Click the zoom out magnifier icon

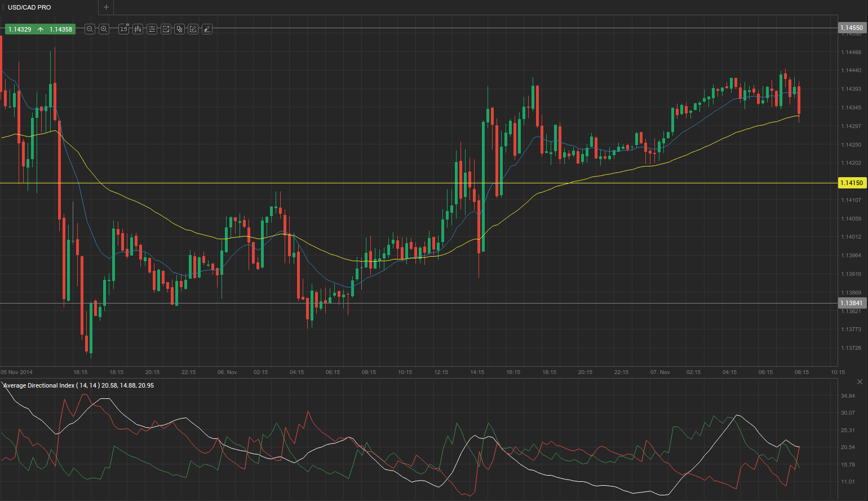click(x=90, y=29)
